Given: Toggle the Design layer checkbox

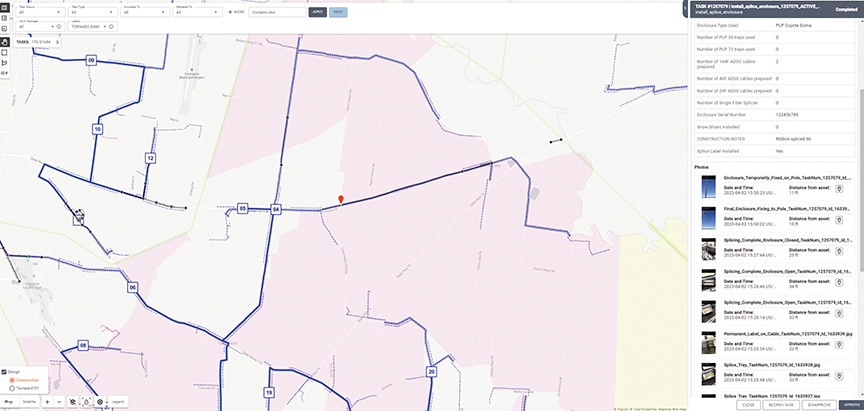Looking at the screenshot, I should tap(4, 372).
